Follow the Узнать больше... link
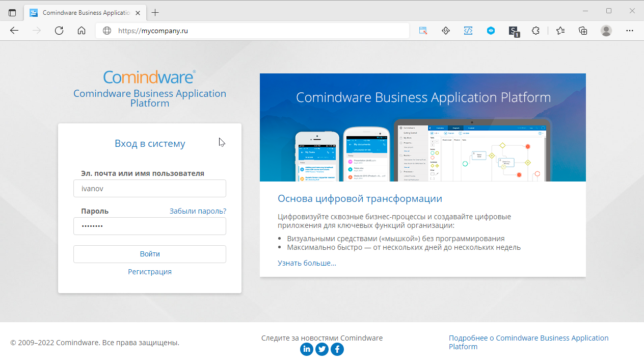 coord(307,263)
